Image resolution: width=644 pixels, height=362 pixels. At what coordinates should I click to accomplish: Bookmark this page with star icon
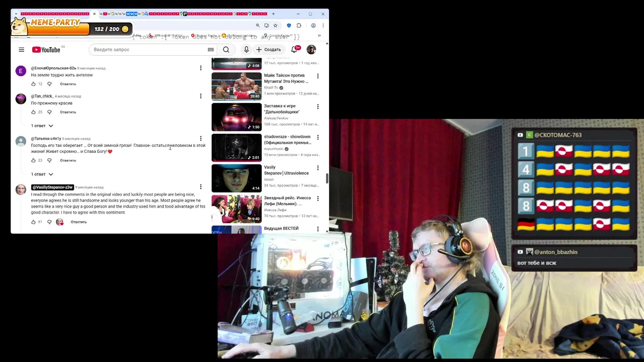275,26
